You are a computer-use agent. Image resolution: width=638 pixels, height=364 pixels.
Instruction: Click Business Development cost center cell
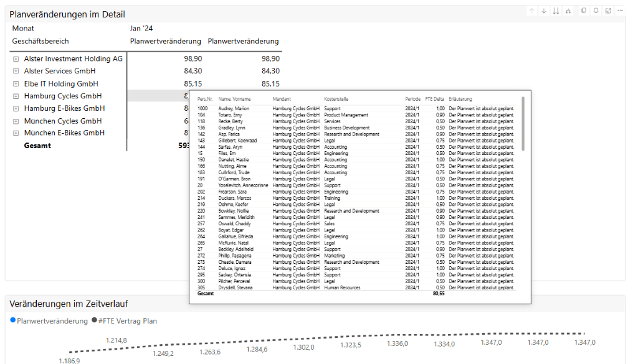[346, 128]
